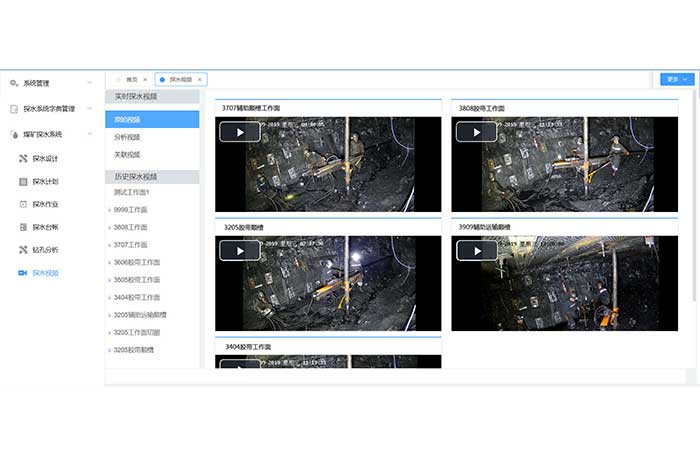Play the 3205胶带顺槽 video
This screenshot has height=464, width=700.
(x=240, y=251)
